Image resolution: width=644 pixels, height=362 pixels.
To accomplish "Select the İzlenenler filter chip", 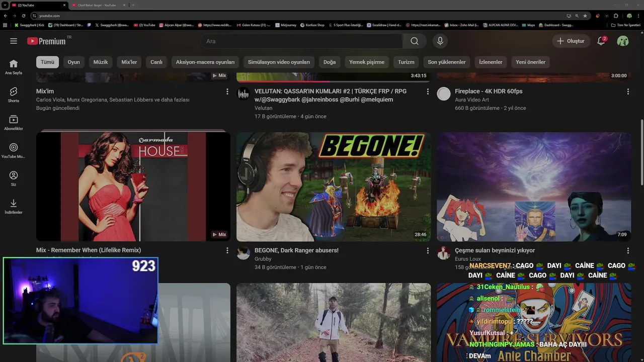I will [x=491, y=62].
